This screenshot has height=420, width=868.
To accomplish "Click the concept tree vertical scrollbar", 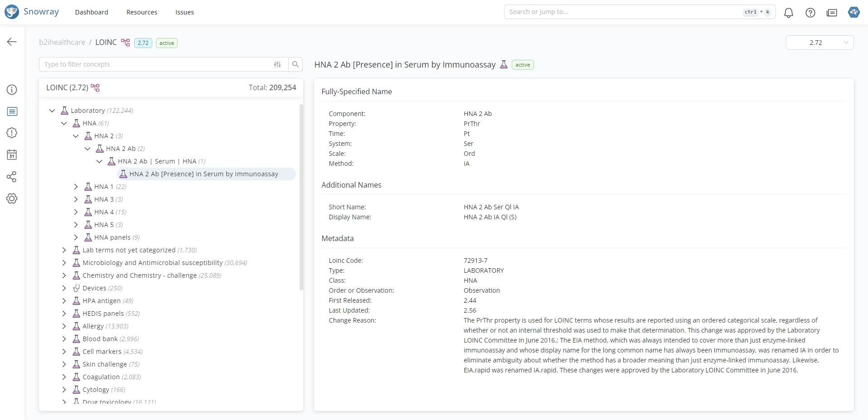I will [x=301, y=197].
